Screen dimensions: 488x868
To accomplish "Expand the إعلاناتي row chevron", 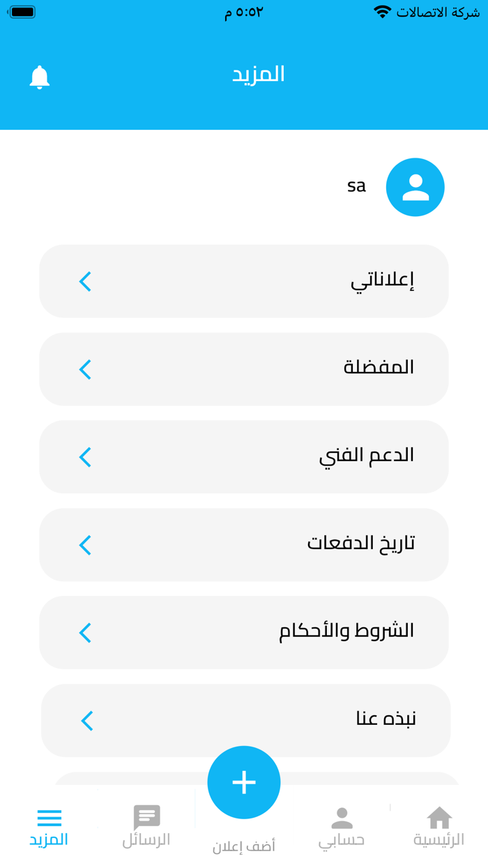I will (x=84, y=281).
